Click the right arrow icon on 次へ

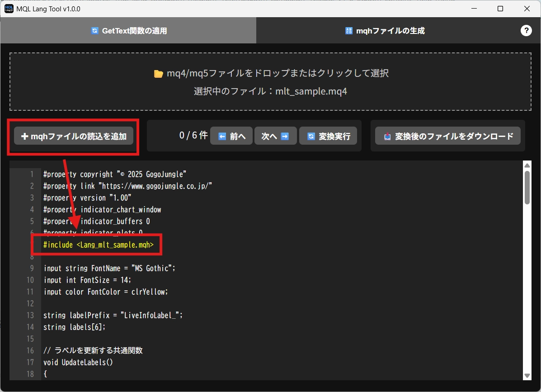tap(285, 136)
